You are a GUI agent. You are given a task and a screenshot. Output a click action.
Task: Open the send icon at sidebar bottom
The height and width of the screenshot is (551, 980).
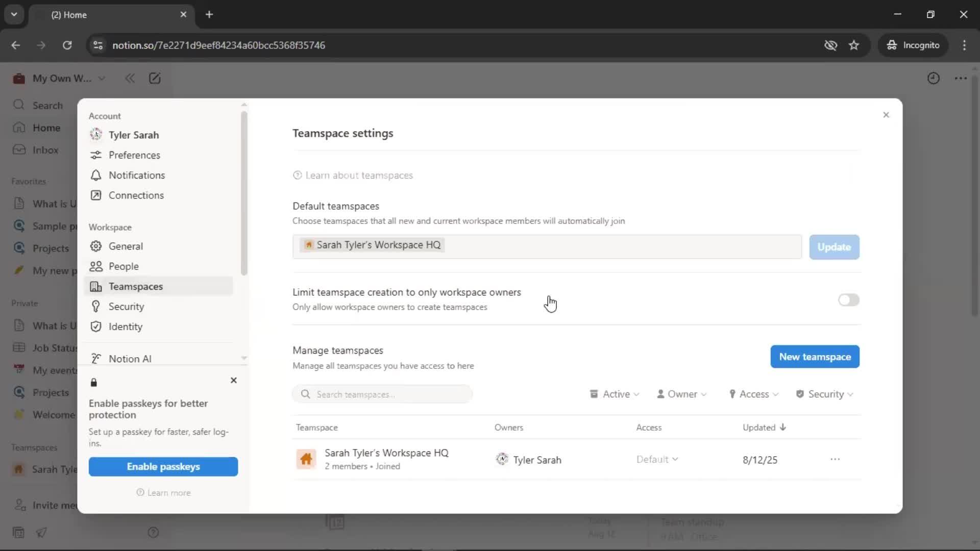(42, 533)
